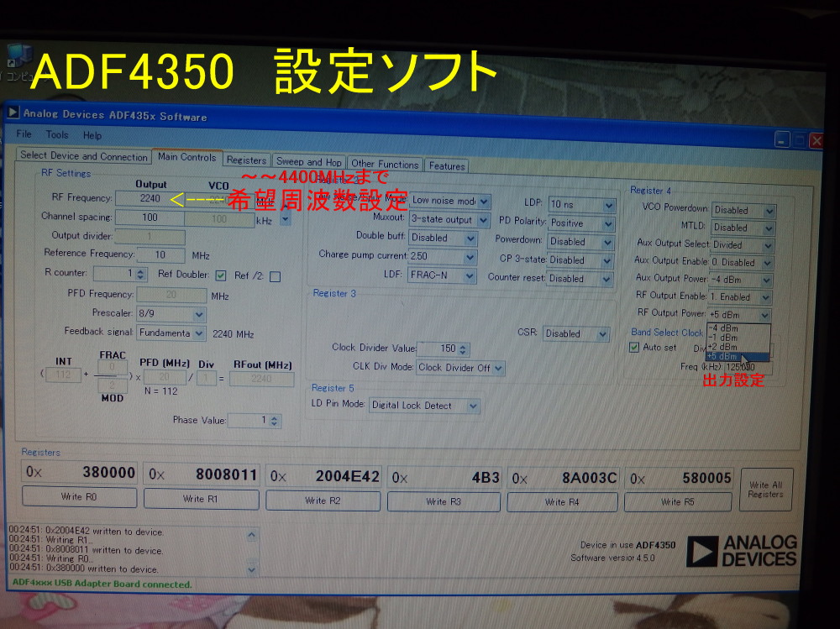Close the ADF435x Software window
This screenshot has width=840, height=629.
(x=816, y=141)
